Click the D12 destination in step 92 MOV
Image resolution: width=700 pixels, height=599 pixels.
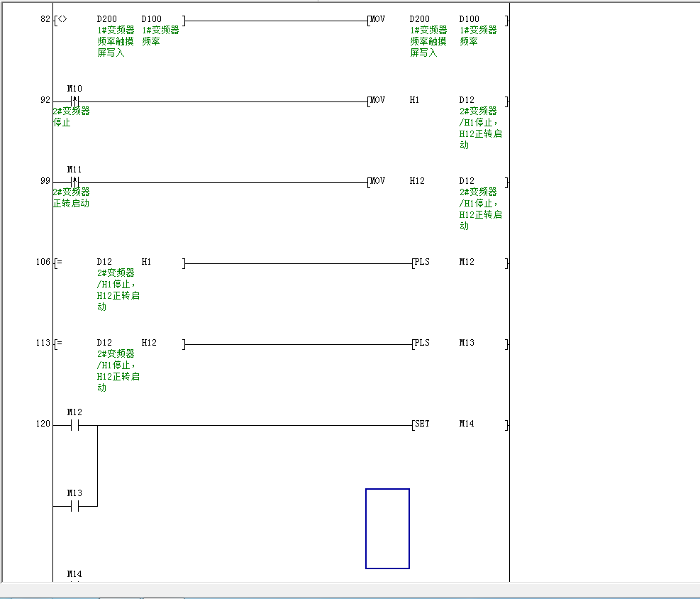pos(467,100)
